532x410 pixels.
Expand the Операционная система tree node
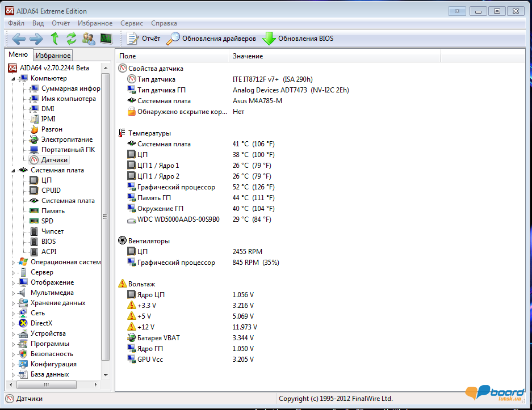14,262
